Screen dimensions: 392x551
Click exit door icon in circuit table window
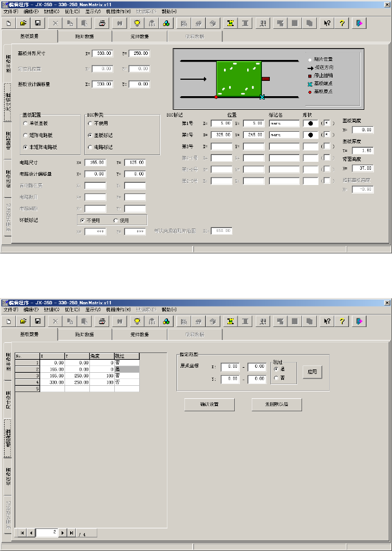359,321
